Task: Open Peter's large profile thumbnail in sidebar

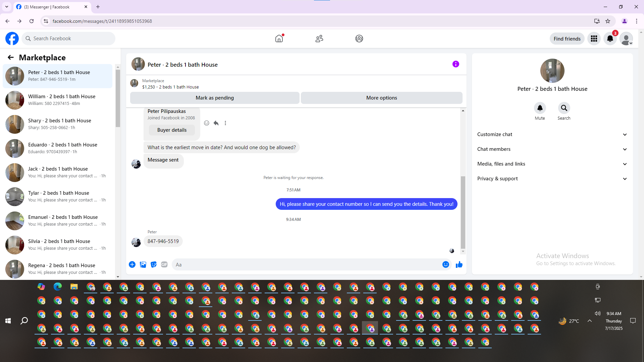Action: click(552, 71)
